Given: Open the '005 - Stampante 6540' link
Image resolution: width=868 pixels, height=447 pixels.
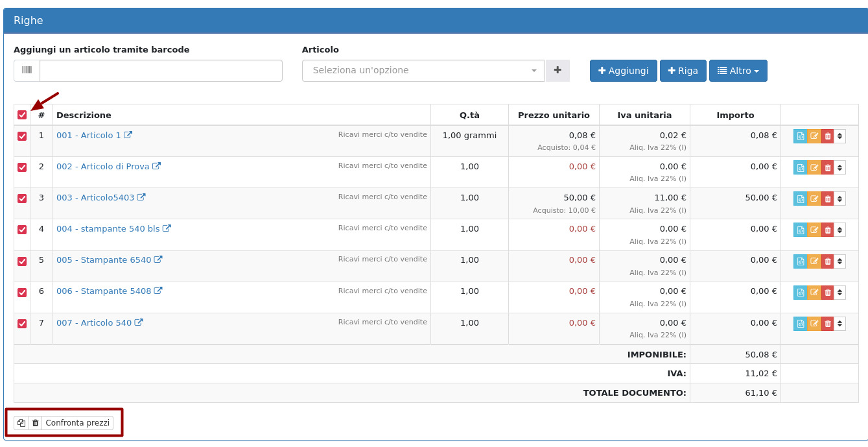Looking at the screenshot, I should (104, 260).
